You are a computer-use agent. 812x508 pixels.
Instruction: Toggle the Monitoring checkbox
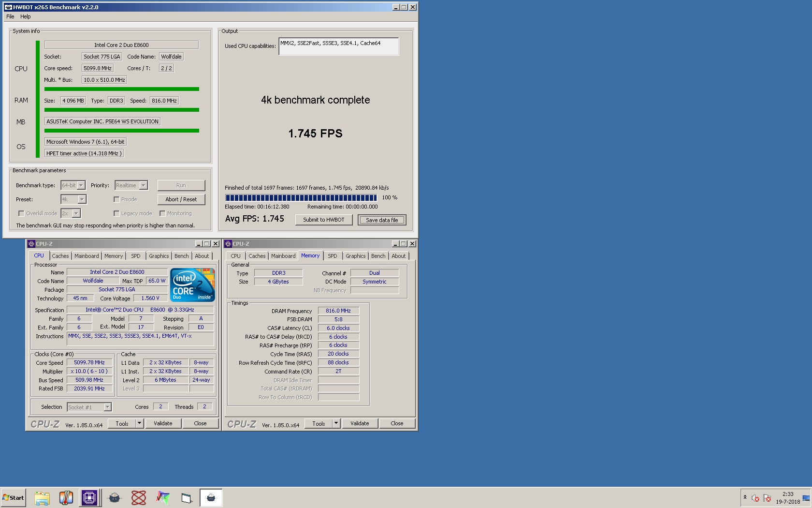[x=162, y=213]
